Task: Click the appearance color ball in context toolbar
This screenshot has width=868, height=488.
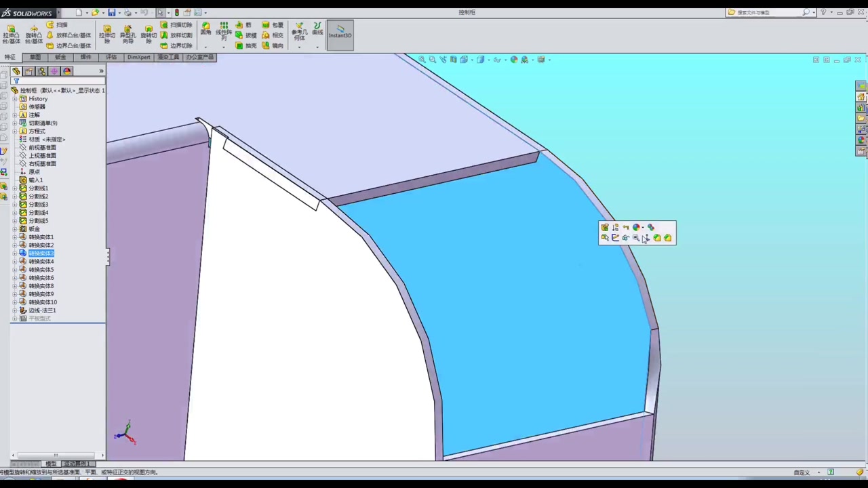Action: (x=636, y=228)
